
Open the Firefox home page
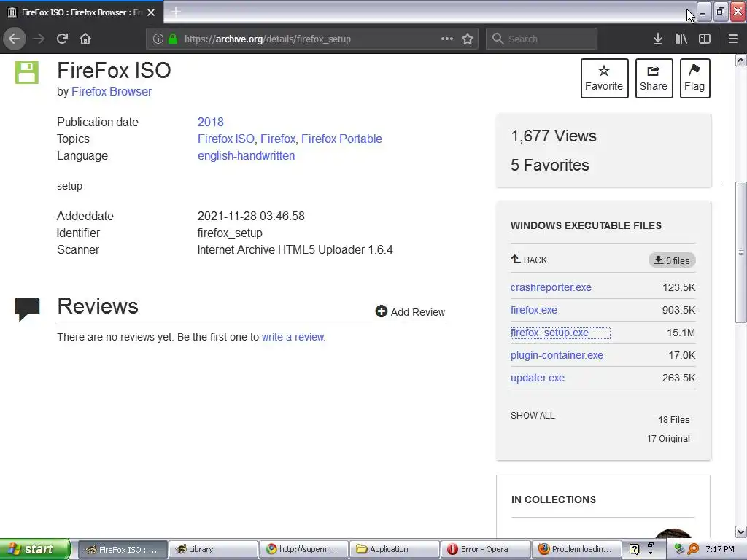click(x=85, y=39)
